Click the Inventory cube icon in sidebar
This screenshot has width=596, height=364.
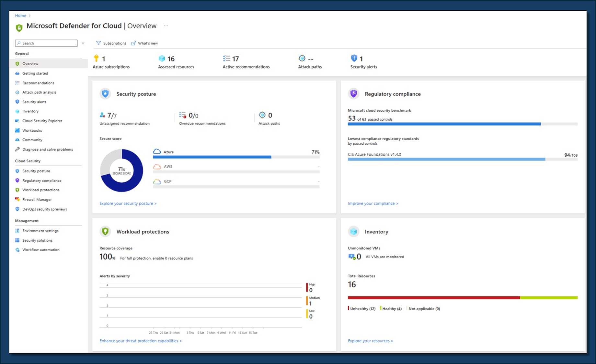pos(17,111)
